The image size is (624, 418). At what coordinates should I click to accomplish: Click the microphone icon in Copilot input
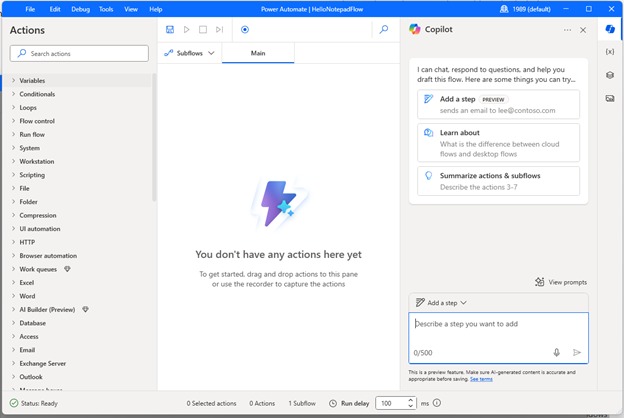[556, 352]
